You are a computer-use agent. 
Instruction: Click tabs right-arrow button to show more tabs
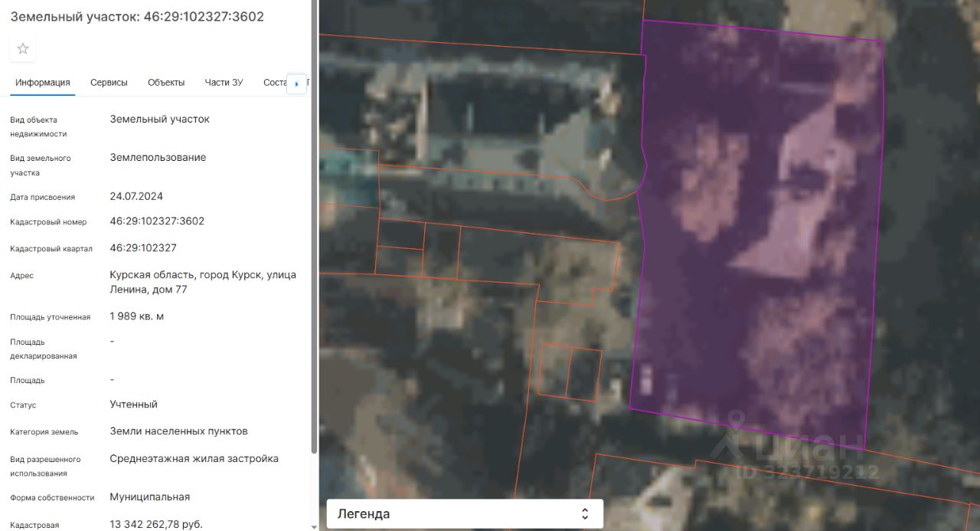tap(296, 84)
